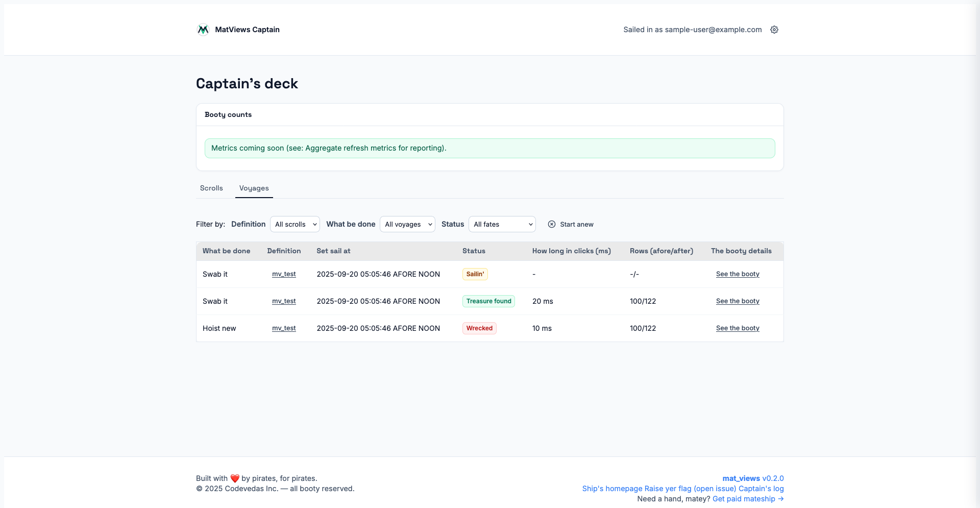The height and width of the screenshot is (508, 980).
Task: Expand the What be done dropdown
Action: [x=407, y=224]
